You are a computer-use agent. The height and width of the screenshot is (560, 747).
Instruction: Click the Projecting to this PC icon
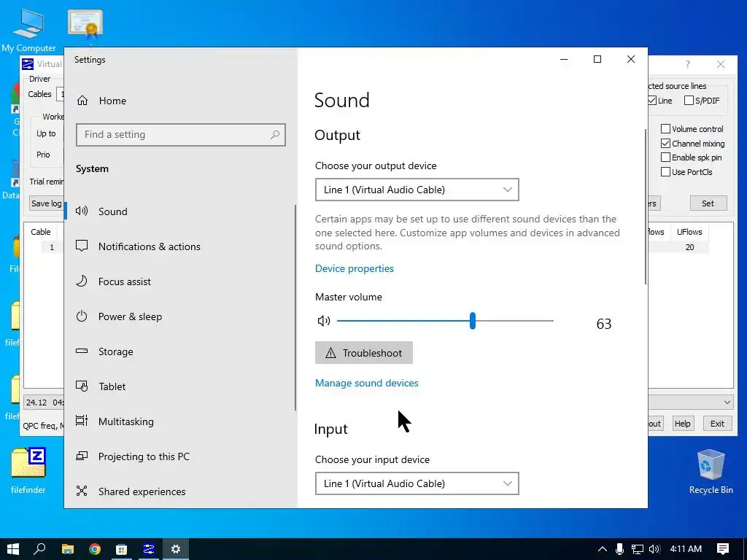(x=82, y=456)
